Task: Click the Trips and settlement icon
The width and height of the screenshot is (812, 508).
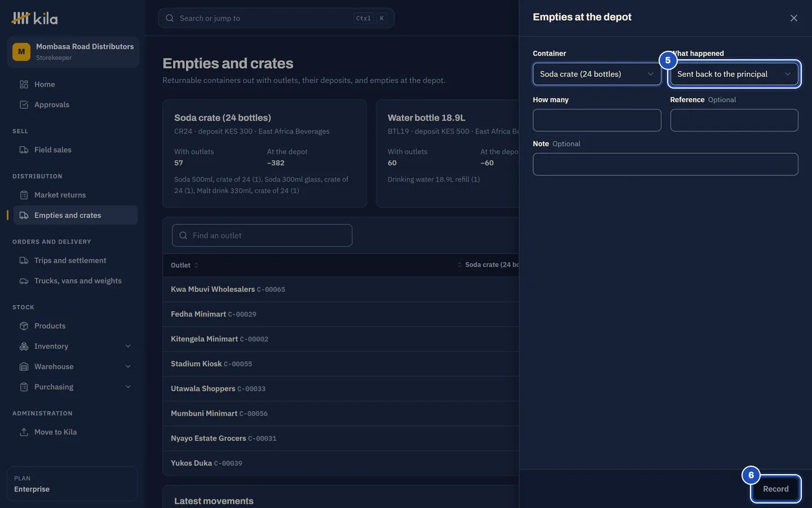Action: click(x=24, y=260)
